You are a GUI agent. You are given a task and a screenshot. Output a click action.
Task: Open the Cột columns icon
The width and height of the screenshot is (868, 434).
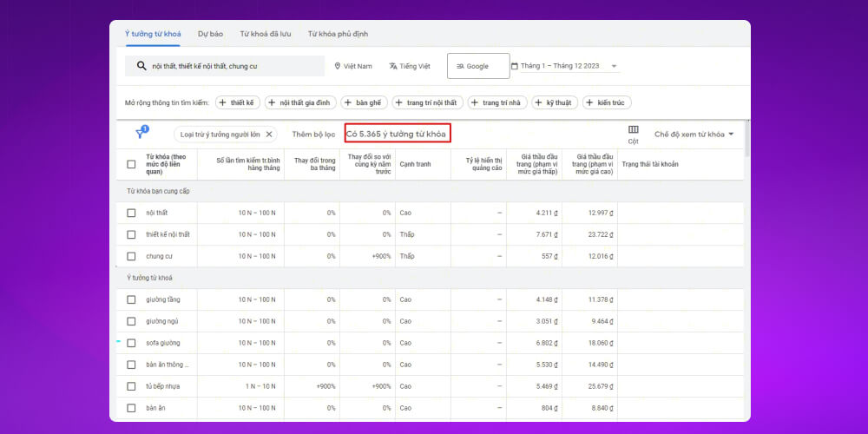[634, 129]
